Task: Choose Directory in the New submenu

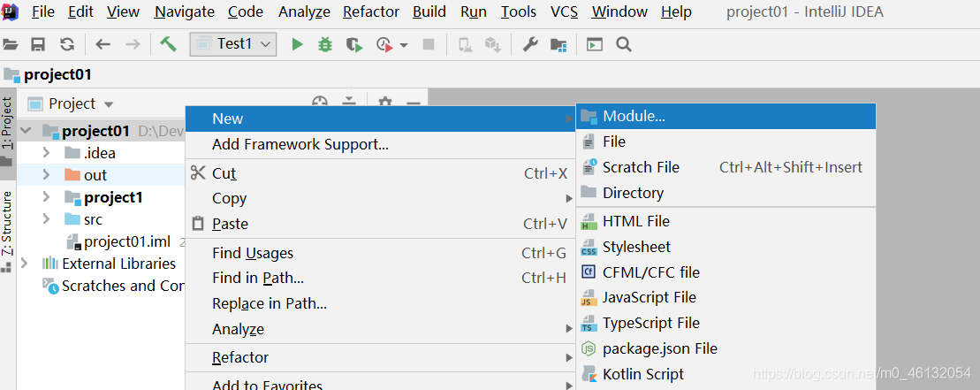Action: coord(726,193)
